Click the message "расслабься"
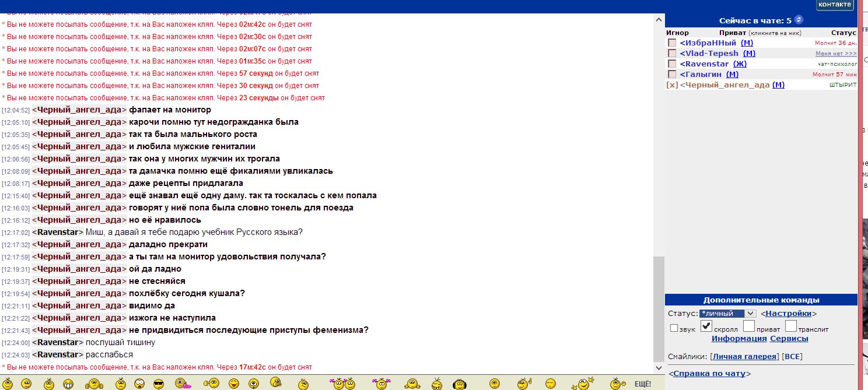The height and width of the screenshot is (390, 868). coord(109,355)
